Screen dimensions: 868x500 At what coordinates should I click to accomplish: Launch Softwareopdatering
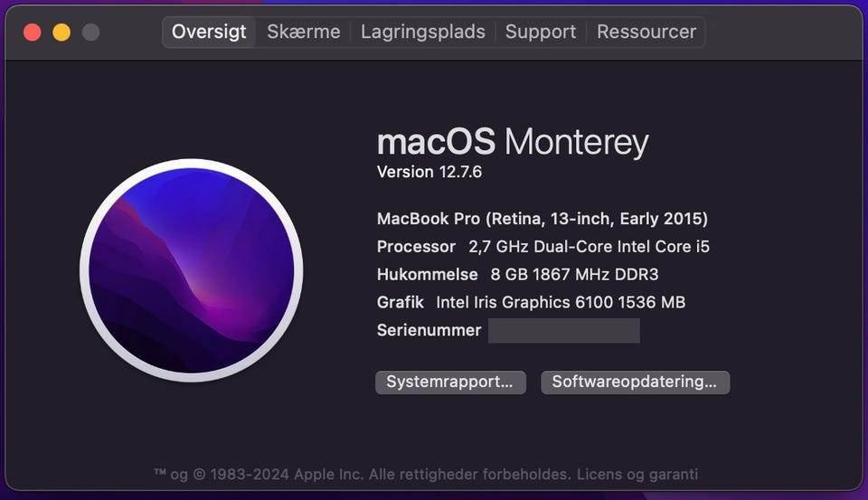coord(635,382)
